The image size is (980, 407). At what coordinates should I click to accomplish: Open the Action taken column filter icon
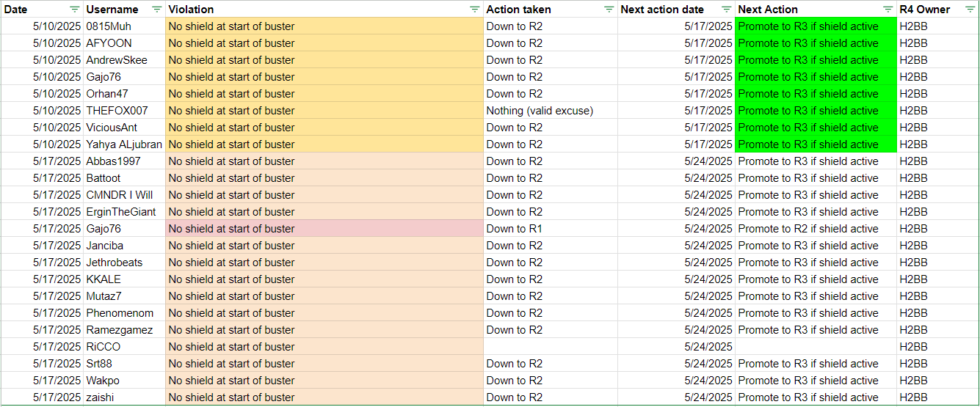coord(609,10)
